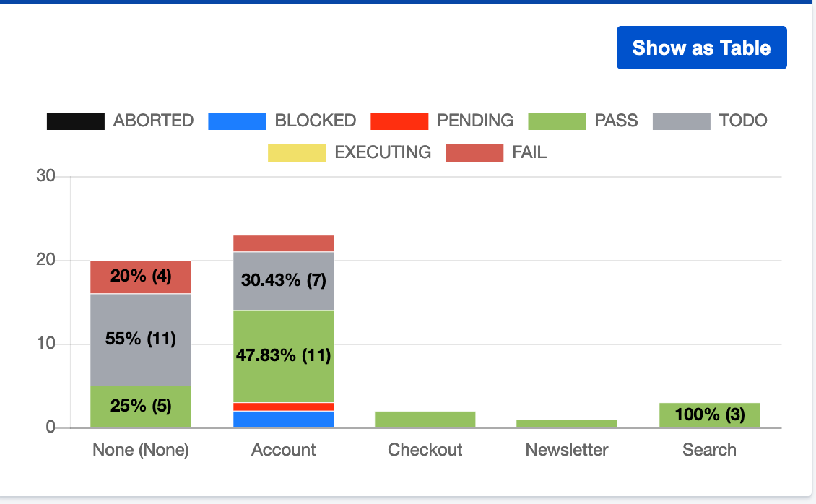
Task: Click the Search axis label
Action: pos(709,449)
